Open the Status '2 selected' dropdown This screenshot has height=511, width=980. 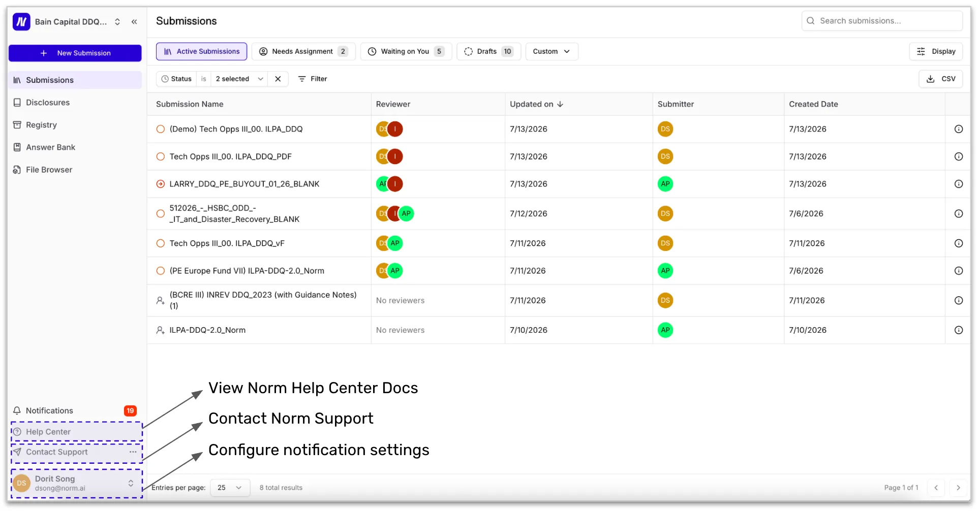pyautogui.click(x=239, y=79)
